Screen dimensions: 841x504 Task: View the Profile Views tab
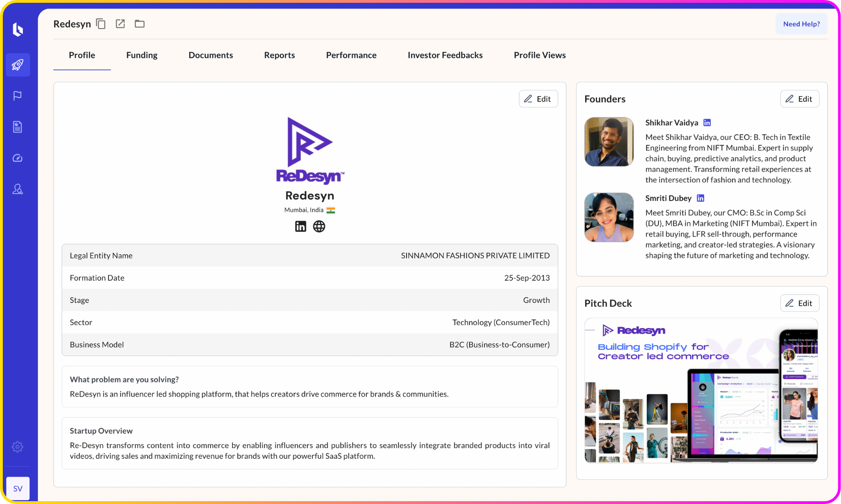(540, 55)
